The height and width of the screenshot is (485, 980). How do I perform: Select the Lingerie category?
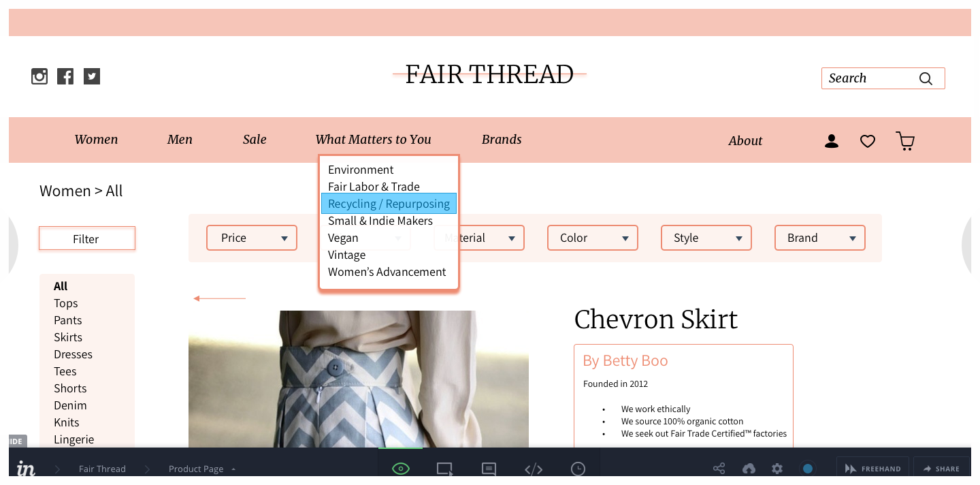click(x=73, y=439)
